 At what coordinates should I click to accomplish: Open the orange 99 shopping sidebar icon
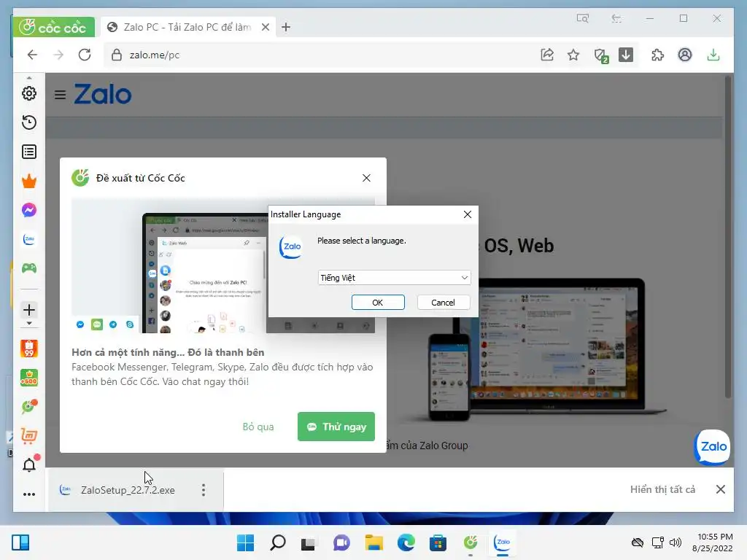[29, 349]
